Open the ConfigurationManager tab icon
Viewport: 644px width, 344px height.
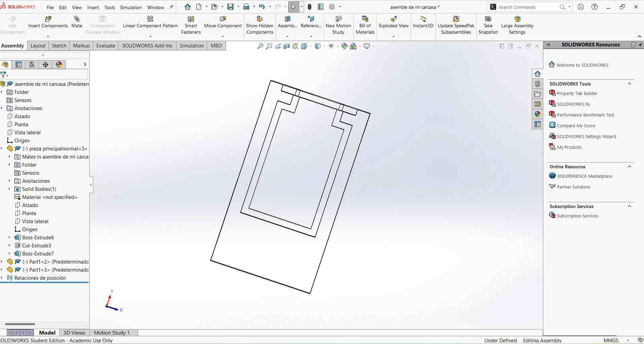pyautogui.click(x=32, y=65)
